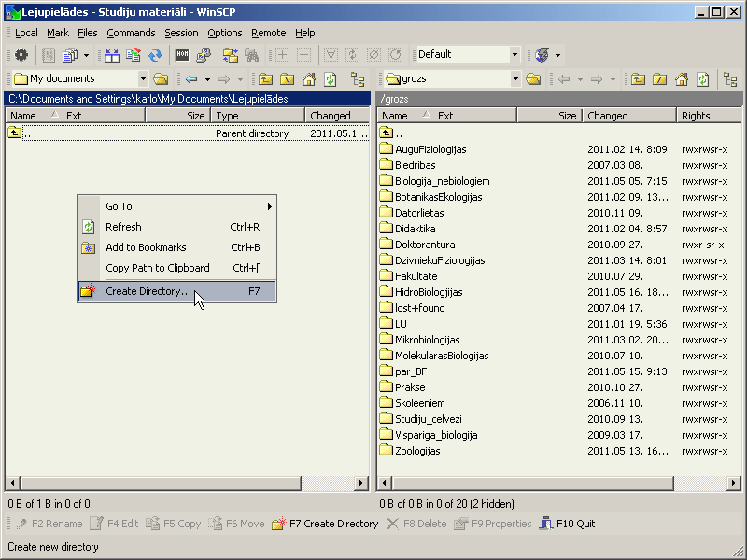
Task: Toggle the Synchronize Browsing folders icon
Action: (231, 55)
